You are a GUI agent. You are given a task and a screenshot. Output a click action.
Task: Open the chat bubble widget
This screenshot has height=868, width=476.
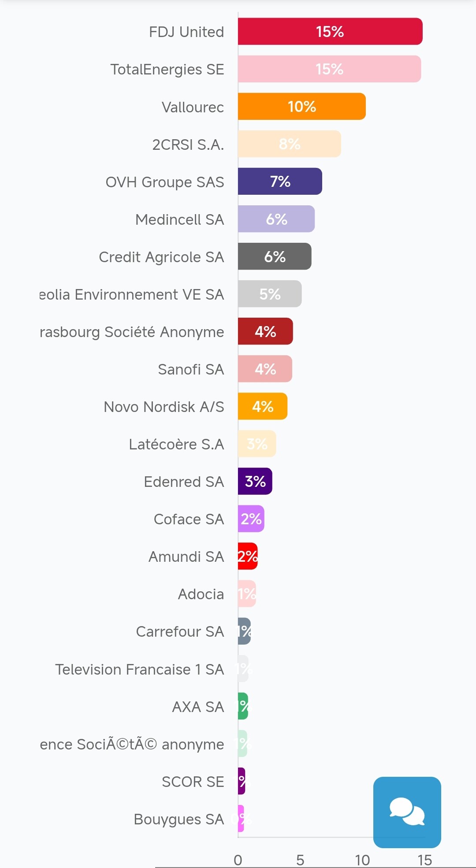(407, 812)
